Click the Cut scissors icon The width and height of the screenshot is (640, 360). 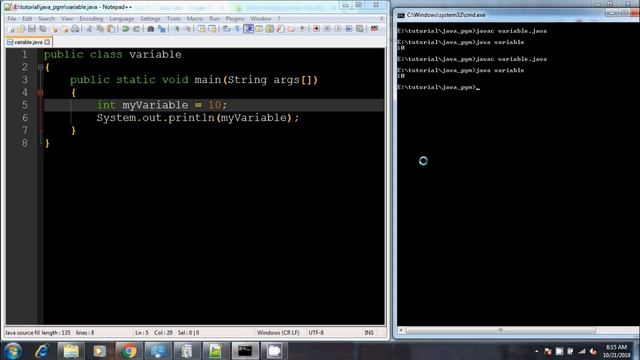[90, 29]
